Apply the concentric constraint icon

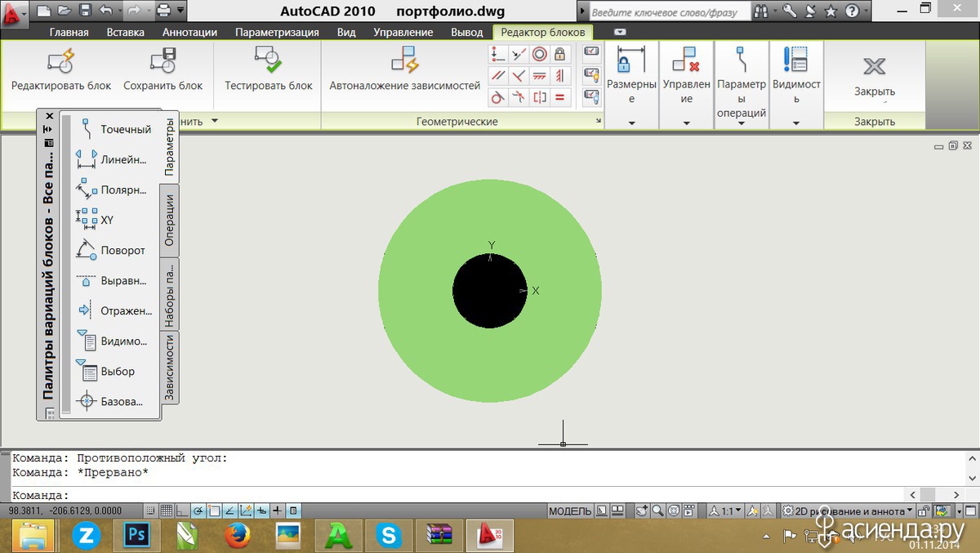539,55
